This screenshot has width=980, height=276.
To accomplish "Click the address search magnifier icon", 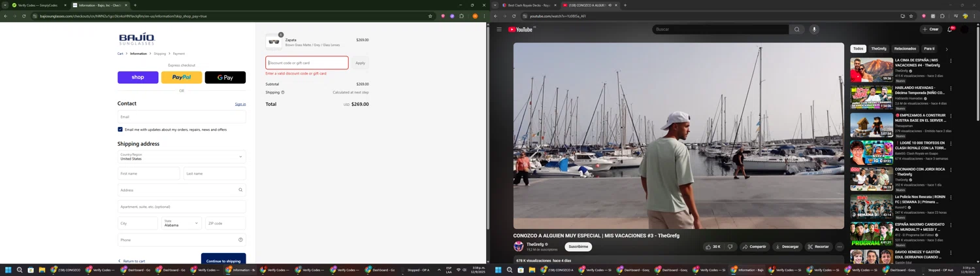I will tap(240, 190).
